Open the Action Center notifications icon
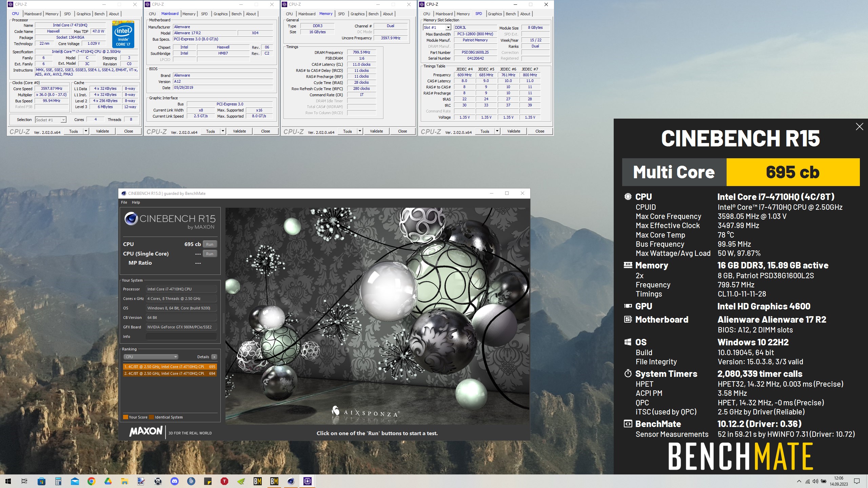Image resolution: width=868 pixels, height=488 pixels. coord(857,481)
